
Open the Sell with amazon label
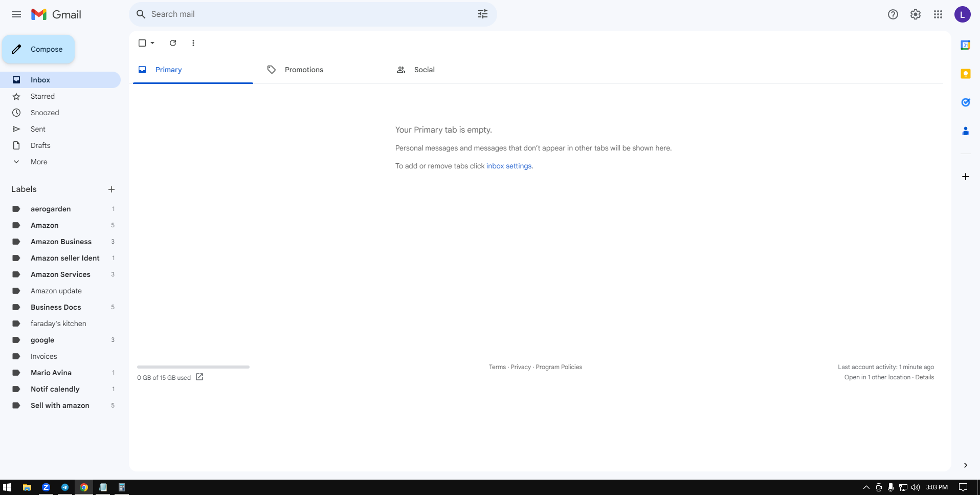pyautogui.click(x=60, y=405)
